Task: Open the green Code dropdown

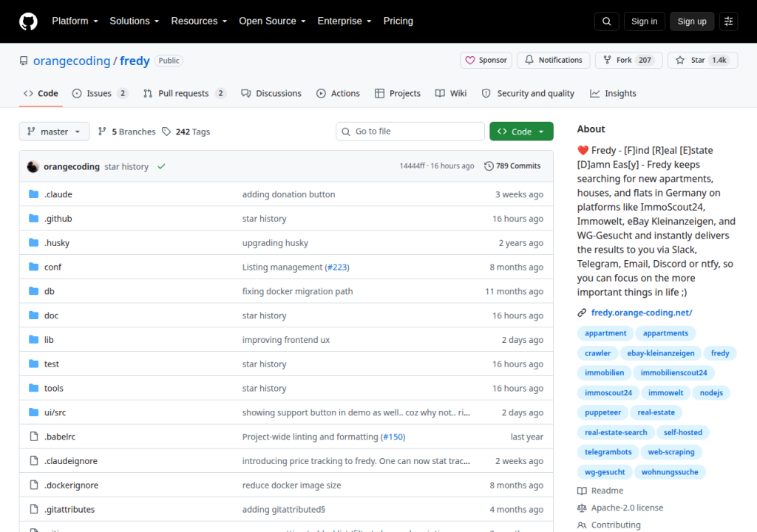Action: pyautogui.click(x=521, y=132)
